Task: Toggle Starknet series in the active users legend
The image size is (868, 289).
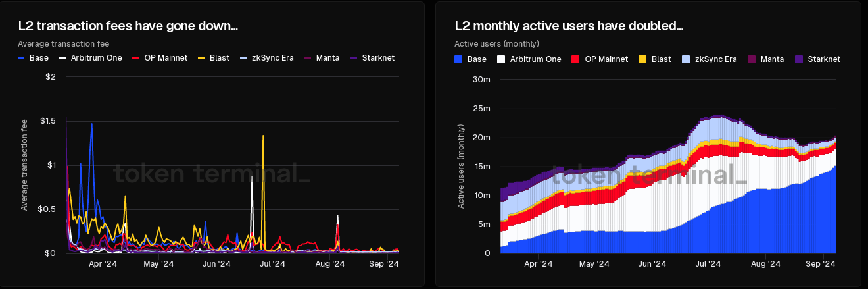Action: click(x=817, y=59)
